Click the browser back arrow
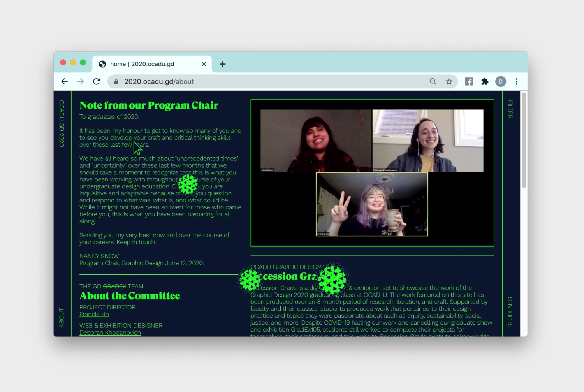This screenshot has width=584, height=392. [x=65, y=81]
